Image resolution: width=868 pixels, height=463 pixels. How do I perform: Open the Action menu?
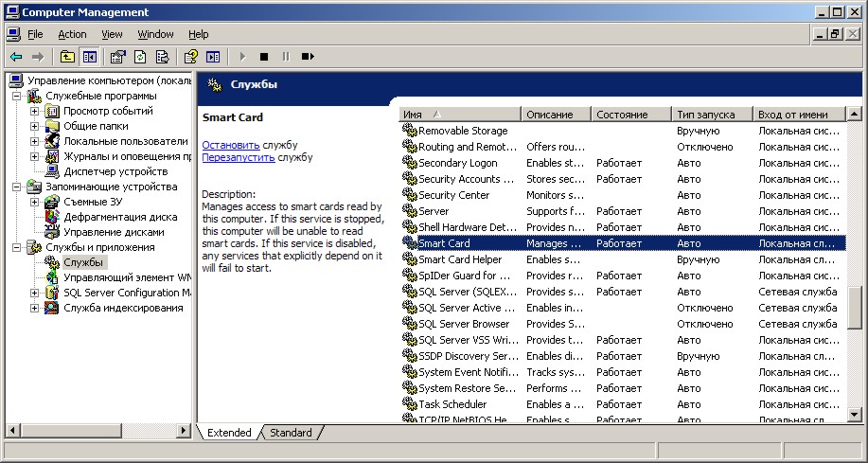pos(72,34)
